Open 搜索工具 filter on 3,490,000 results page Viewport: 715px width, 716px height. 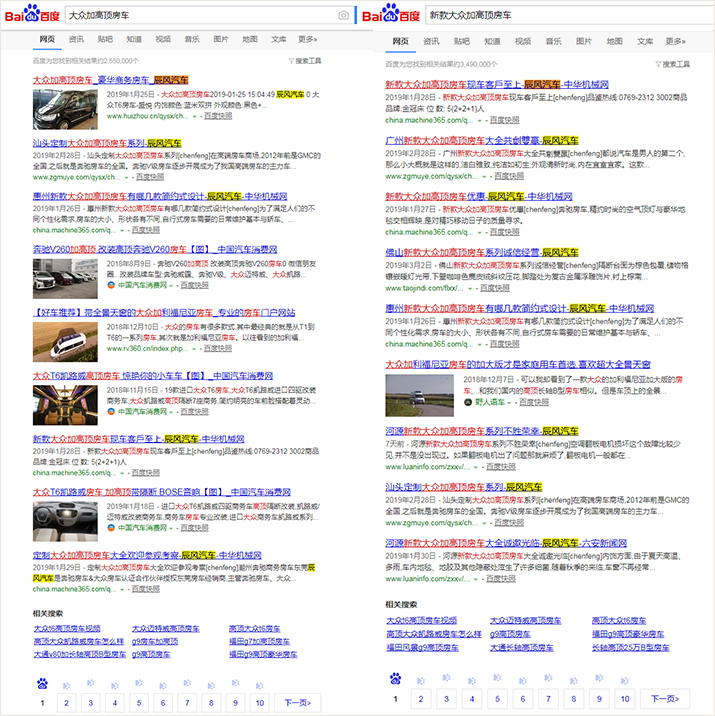673,64
